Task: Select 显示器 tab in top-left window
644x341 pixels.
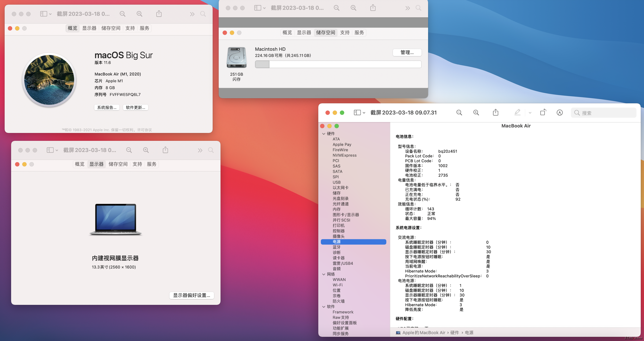Action: pyautogui.click(x=89, y=28)
